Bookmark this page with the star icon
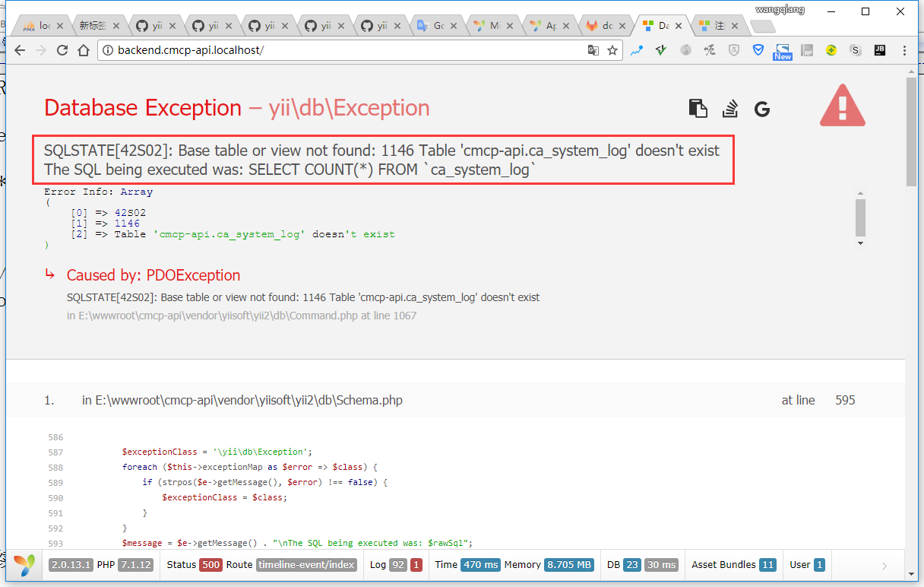Screen dimensions: 924x587 [612, 50]
